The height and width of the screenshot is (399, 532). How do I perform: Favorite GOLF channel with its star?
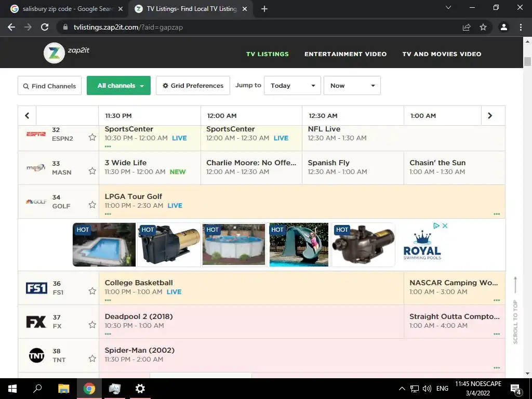92,205
